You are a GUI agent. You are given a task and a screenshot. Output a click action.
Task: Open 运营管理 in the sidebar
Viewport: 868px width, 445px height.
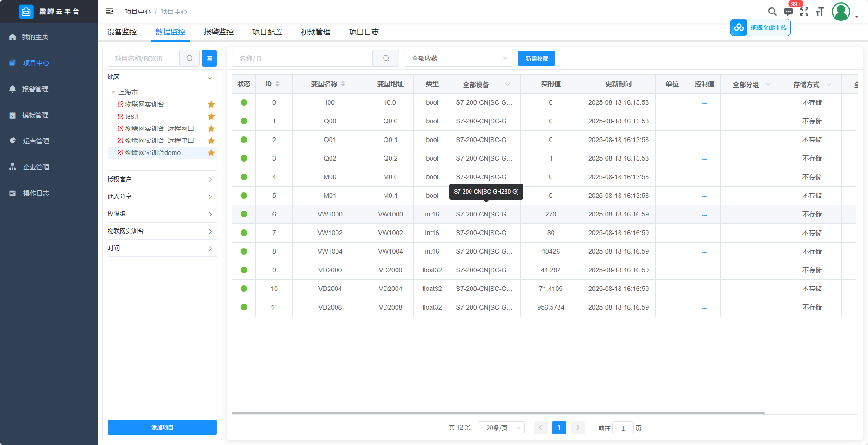point(36,141)
